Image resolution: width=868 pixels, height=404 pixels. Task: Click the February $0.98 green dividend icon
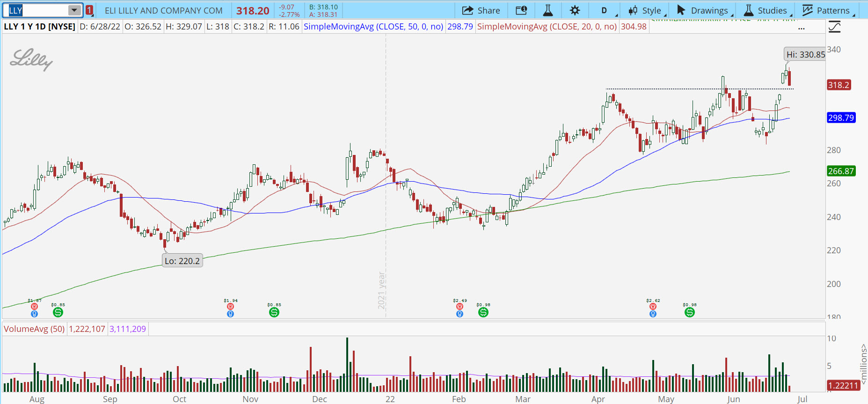click(483, 312)
